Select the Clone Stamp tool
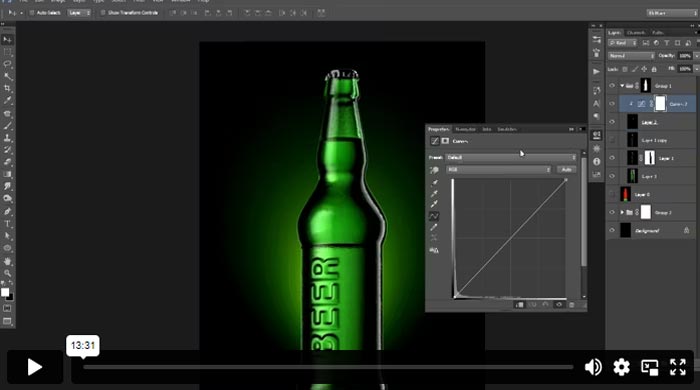 pos(8,138)
